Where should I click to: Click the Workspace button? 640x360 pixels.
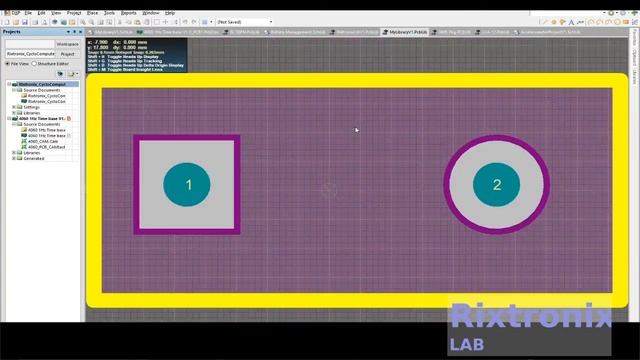[x=67, y=44]
